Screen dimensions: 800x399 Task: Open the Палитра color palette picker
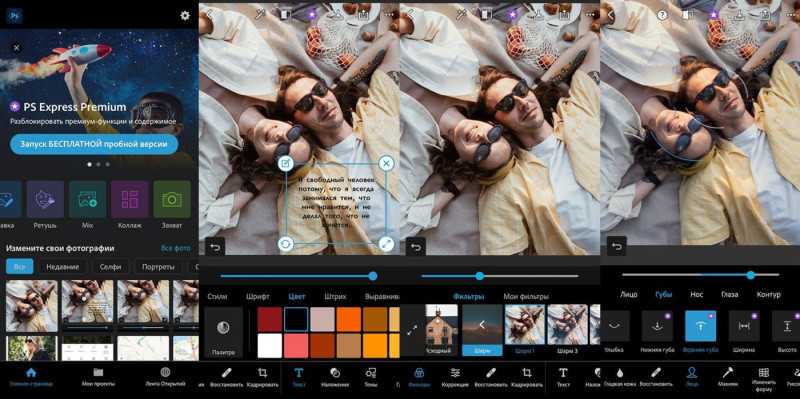click(223, 328)
